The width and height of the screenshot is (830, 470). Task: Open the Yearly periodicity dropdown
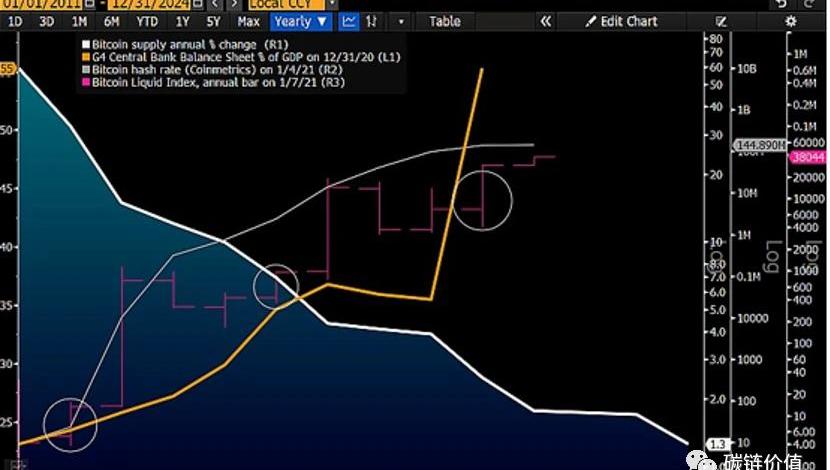301,21
